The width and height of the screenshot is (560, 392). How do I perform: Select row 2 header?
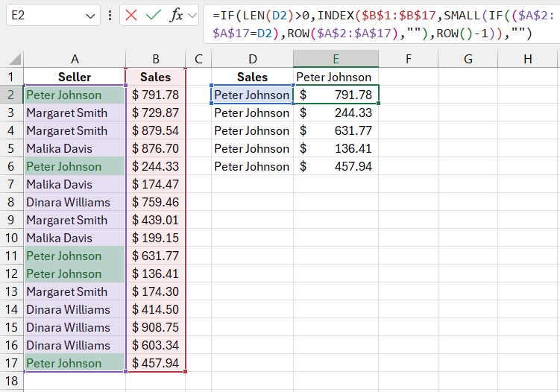pyautogui.click(x=11, y=95)
